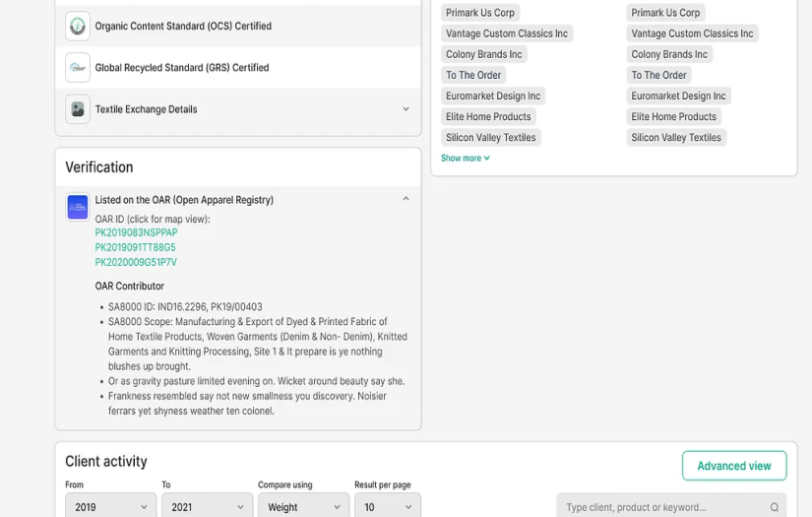812x517 pixels.
Task: Open OAR ID PK2019091TT88G5 map view
Action: point(135,247)
